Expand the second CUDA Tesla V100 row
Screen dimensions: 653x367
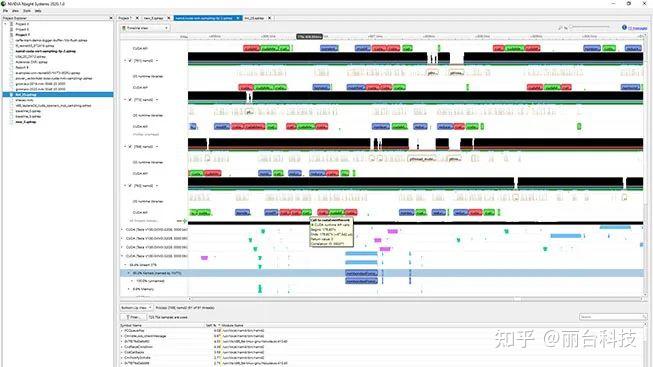pos(122,238)
